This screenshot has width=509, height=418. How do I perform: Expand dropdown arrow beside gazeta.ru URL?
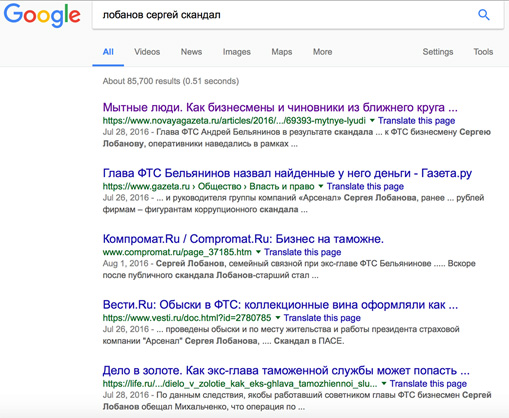(x=321, y=186)
